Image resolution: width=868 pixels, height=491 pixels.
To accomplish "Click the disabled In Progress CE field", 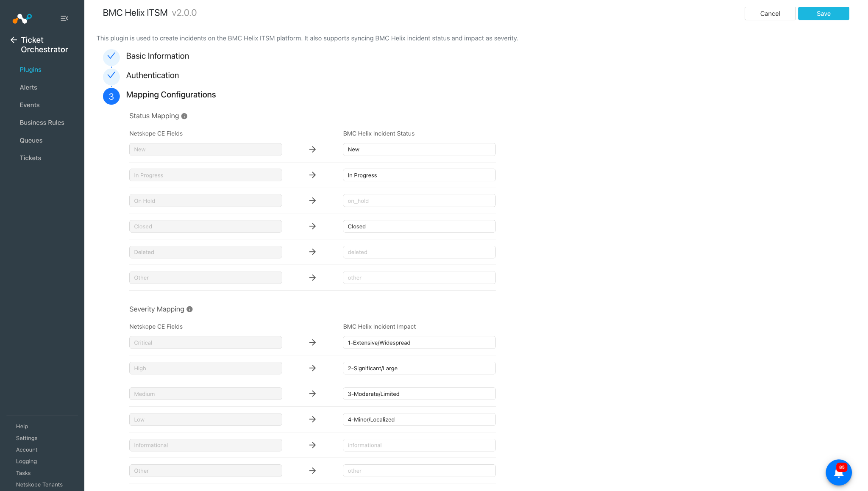I will click(x=206, y=175).
